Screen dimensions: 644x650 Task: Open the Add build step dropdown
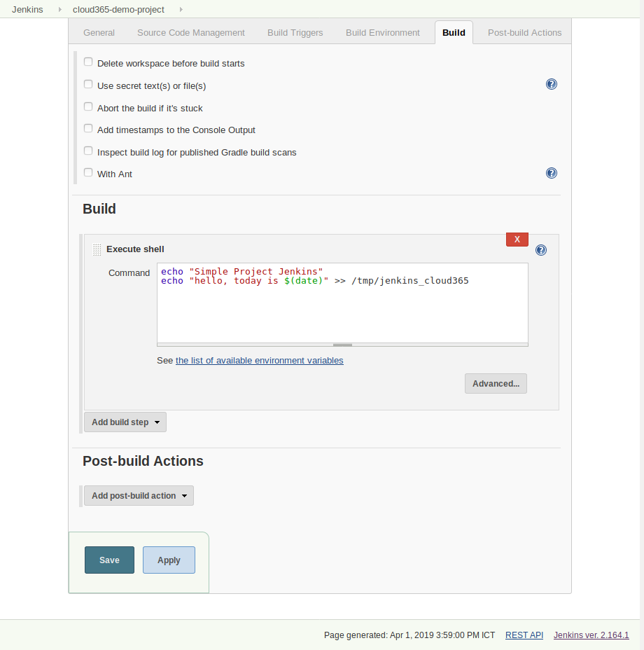pyautogui.click(x=125, y=422)
